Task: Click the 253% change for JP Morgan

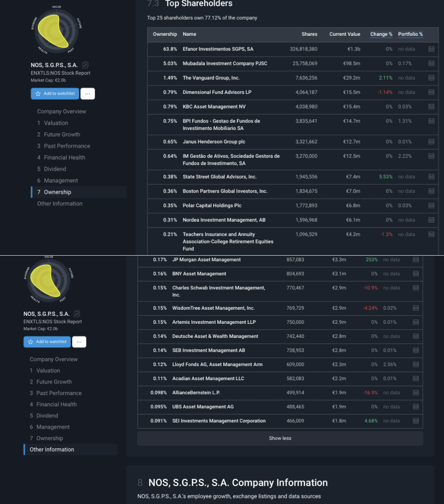Action: click(x=372, y=260)
